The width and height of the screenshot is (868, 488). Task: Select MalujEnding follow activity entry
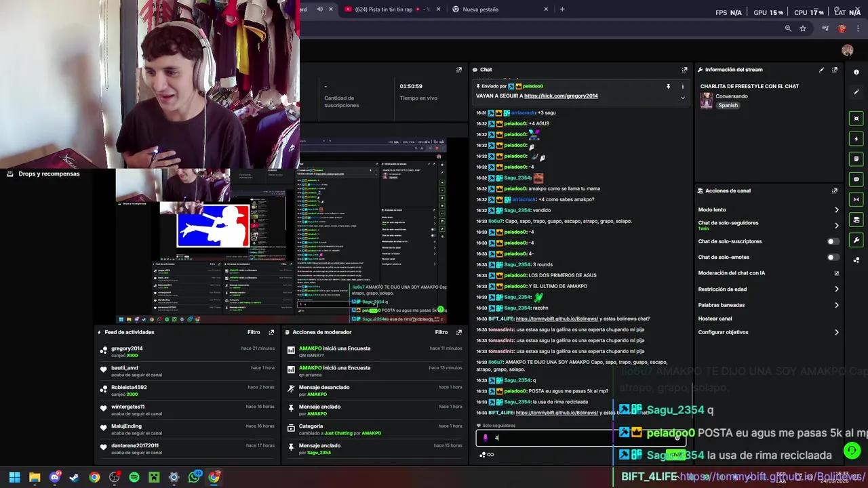click(x=186, y=429)
